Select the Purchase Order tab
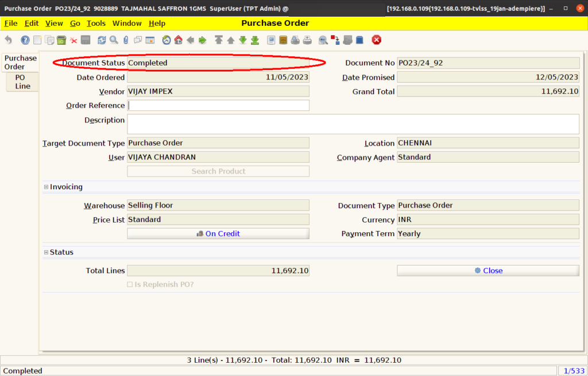The width and height of the screenshot is (588, 376). tap(20, 62)
